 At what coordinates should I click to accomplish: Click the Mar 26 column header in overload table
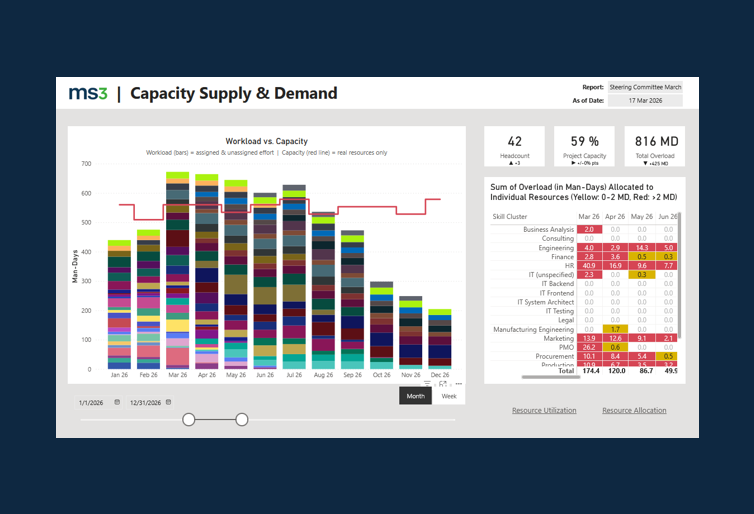[589, 216]
